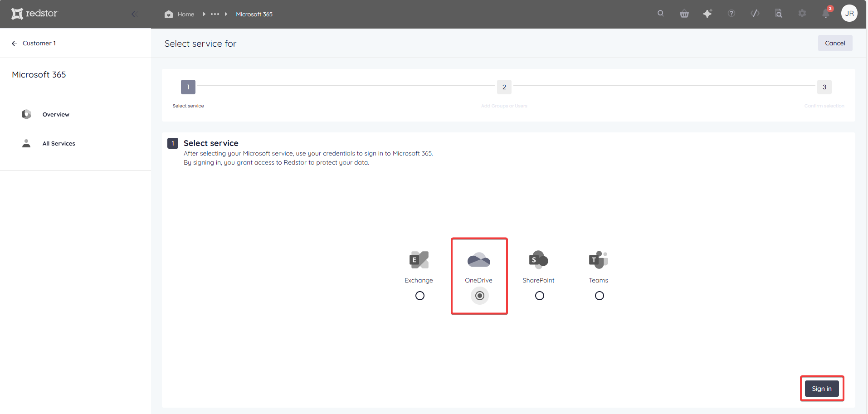Screen dimensions: 868x414
Task: Click step 2 in the wizard progress
Action: [504, 87]
